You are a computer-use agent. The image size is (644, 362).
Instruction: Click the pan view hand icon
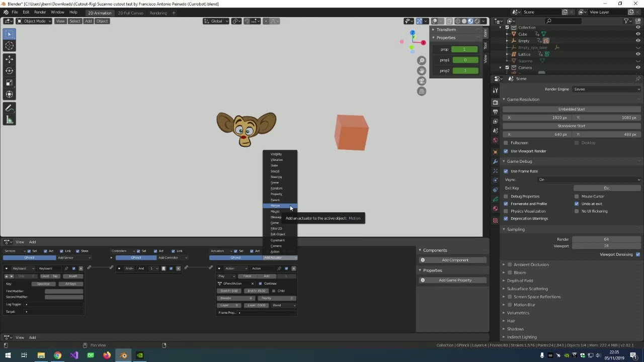[422, 70]
